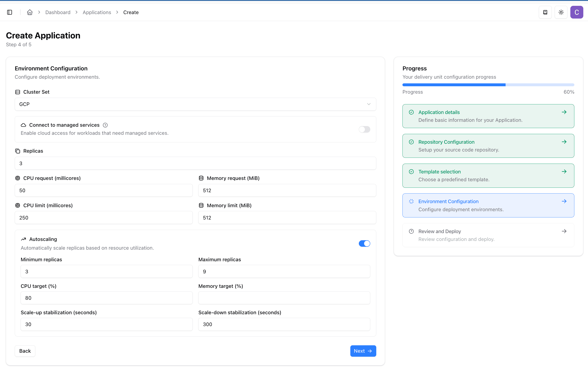Click Review and Deploy clock icon
The height and width of the screenshot is (371, 588).
click(411, 231)
